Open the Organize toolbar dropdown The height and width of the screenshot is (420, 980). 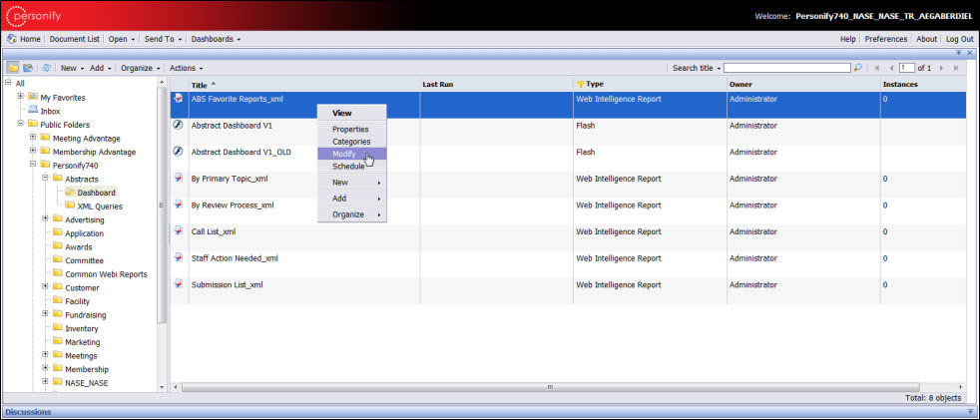(141, 68)
